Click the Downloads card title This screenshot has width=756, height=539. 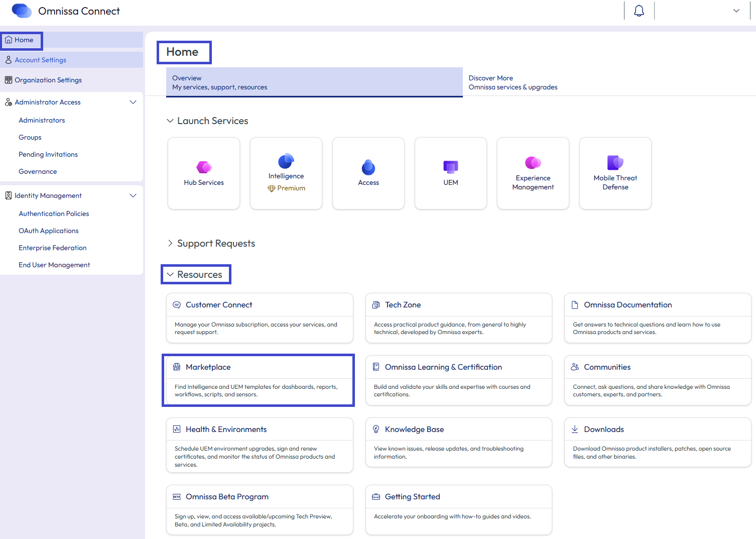[604, 429]
